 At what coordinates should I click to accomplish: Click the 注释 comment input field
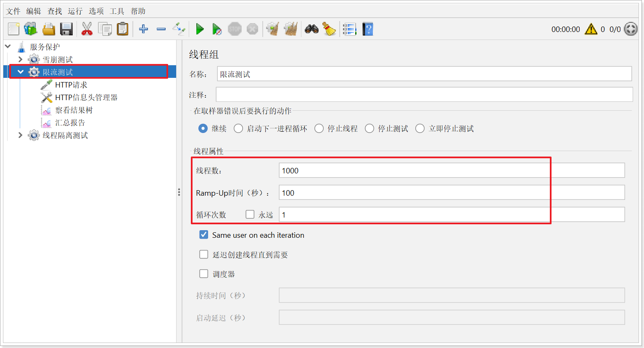[425, 94]
